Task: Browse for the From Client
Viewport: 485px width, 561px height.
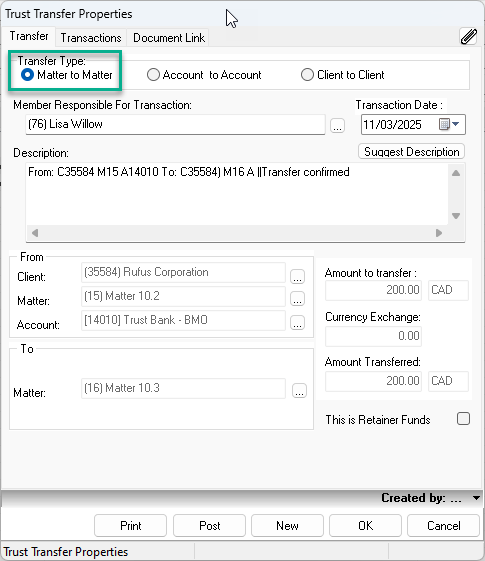Action: pos(297,277)
